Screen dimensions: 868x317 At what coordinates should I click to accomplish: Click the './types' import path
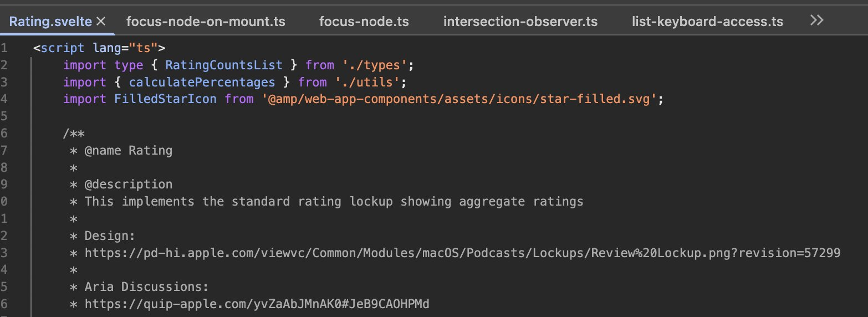(x=377, y=65)
